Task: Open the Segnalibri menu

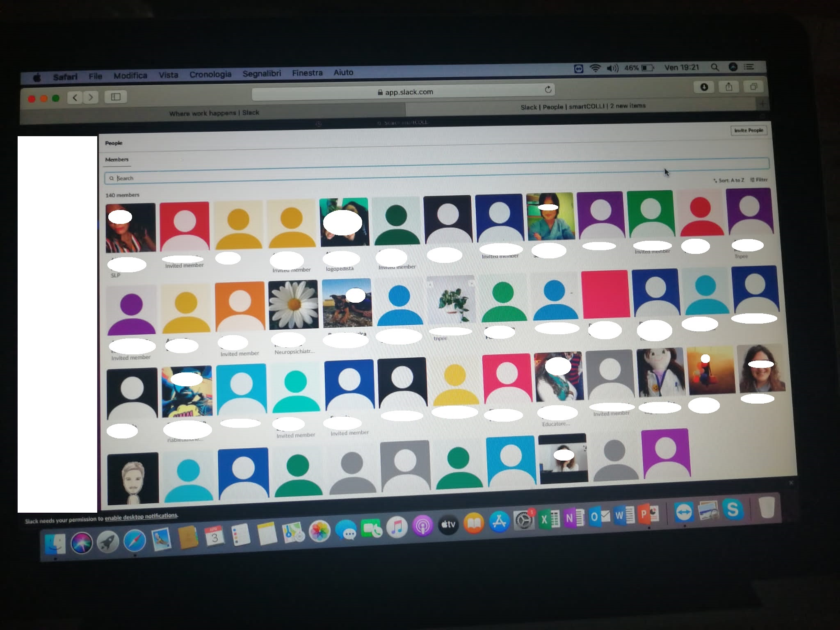Action: pyautogui.click(x=262, y=73)
